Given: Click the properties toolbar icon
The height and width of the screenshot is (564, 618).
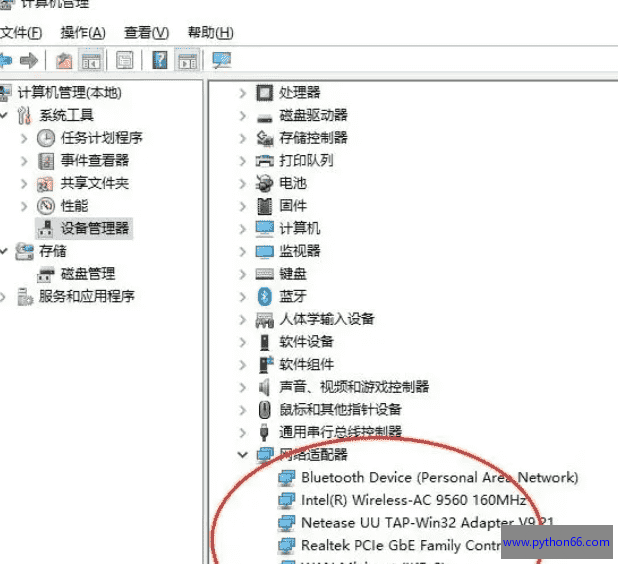Looking at the screenshot, I should click(x=125, y=61).
